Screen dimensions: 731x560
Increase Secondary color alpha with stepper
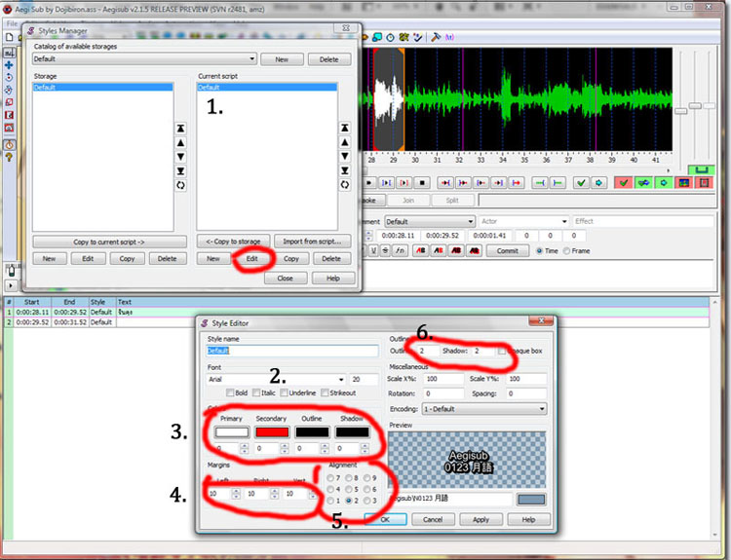pyautogui.click(x=284, y=448)
